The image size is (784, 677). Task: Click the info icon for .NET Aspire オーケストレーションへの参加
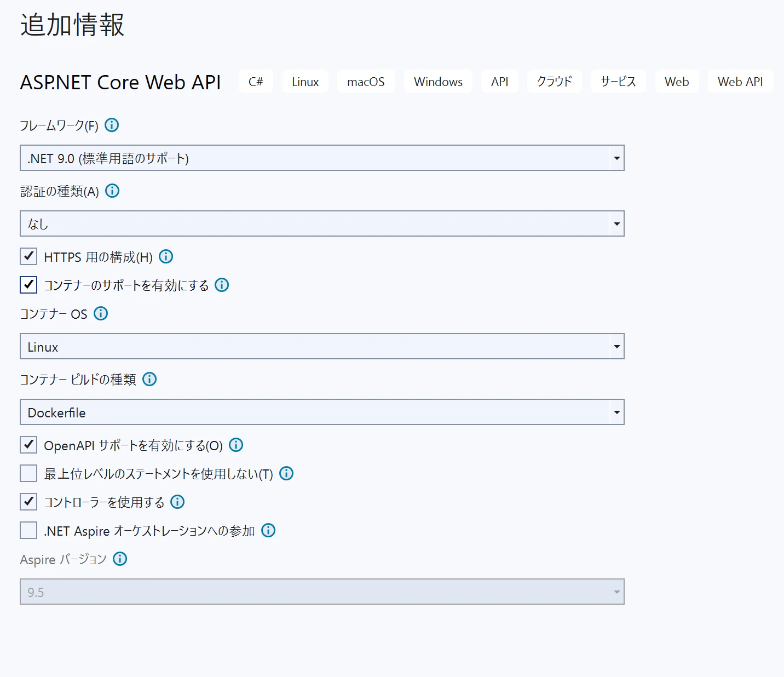point(268,530)
